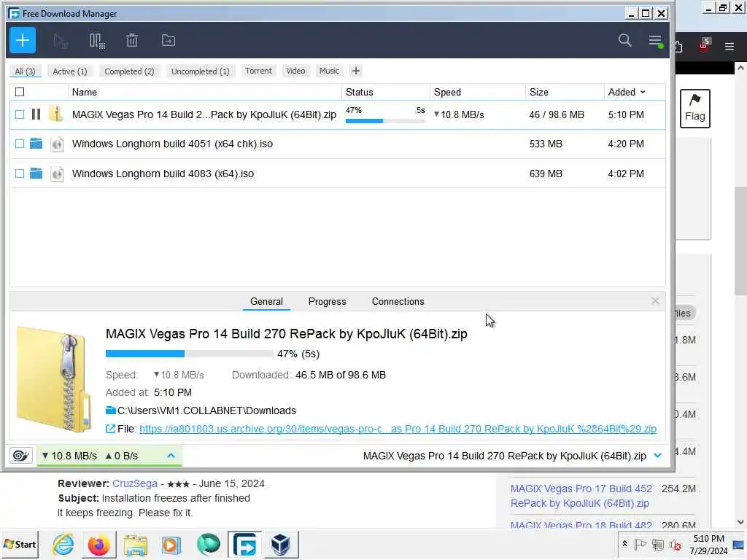747x560 pixels.
Task: Click the Added column sort arrow
Action: pyautogui.click(x=643, y=92)
